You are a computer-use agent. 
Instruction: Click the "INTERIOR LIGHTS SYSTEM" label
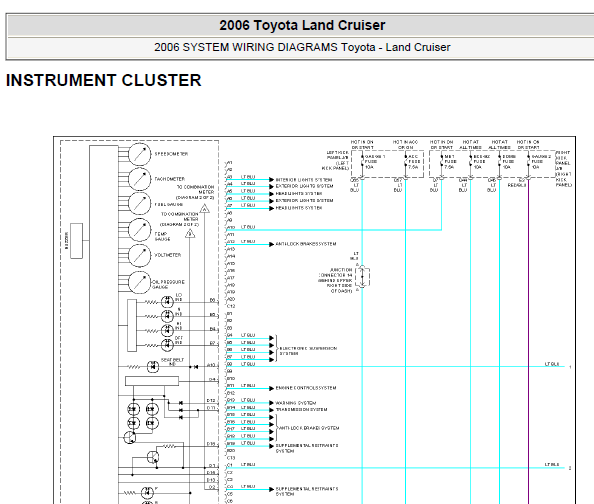[304, 180]
